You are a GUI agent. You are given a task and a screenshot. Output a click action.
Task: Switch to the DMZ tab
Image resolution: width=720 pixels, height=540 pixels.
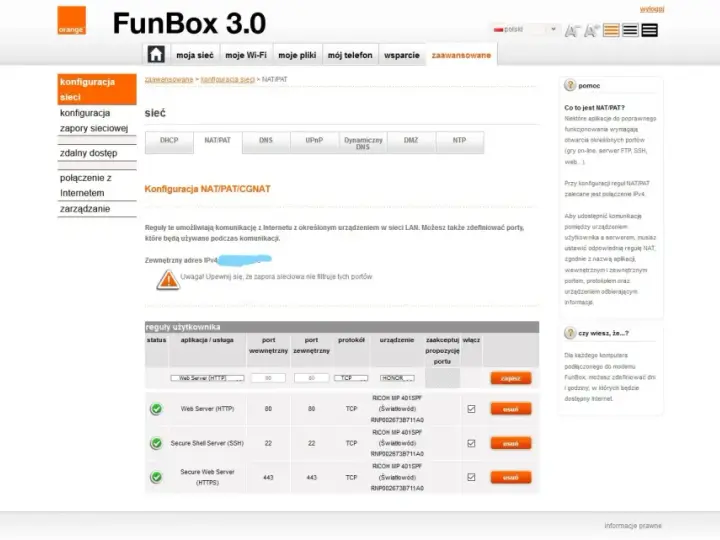click(x=411, y=142)
